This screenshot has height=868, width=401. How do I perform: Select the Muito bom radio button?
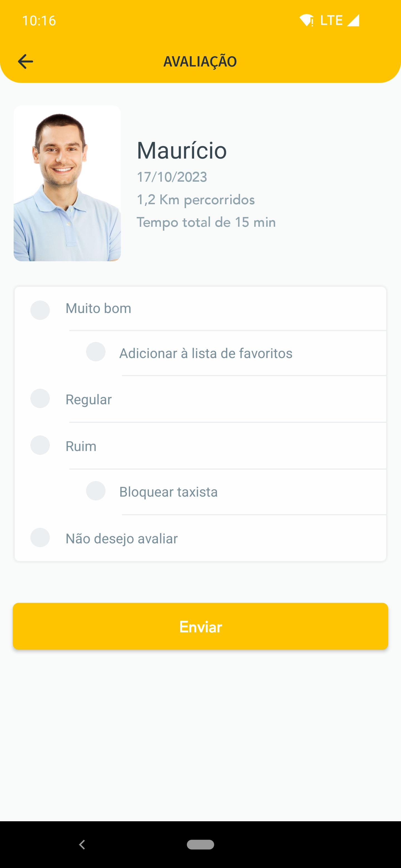tap(40, 310)
